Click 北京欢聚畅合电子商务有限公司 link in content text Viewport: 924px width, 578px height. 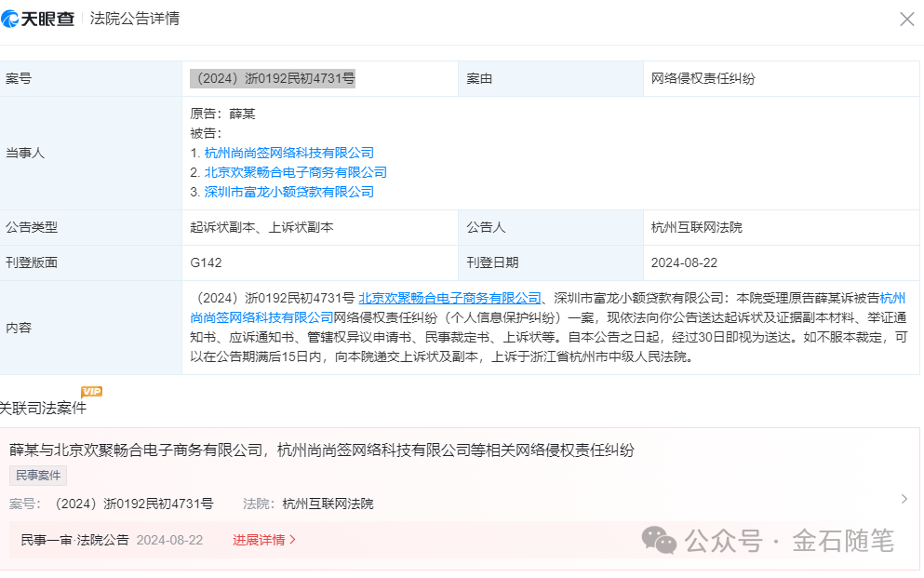[x=450, y=298]
